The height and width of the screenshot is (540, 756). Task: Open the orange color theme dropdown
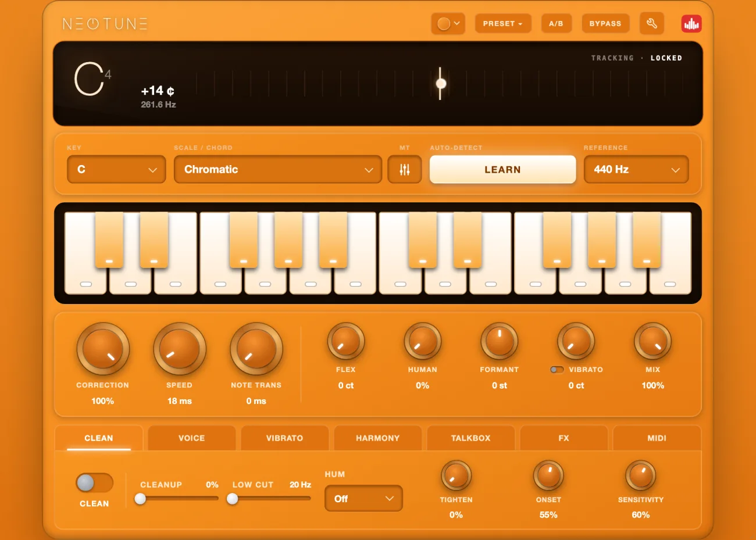[x=448, y=24]
